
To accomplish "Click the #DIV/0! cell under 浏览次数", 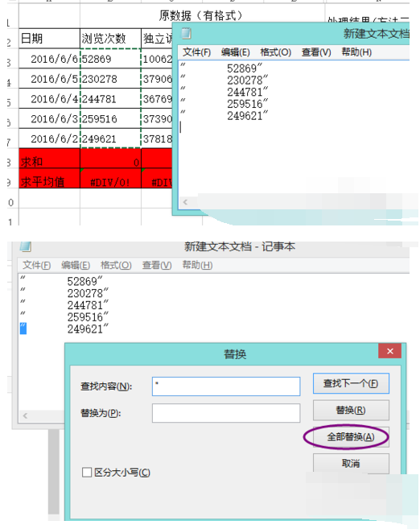I will 110,178.
